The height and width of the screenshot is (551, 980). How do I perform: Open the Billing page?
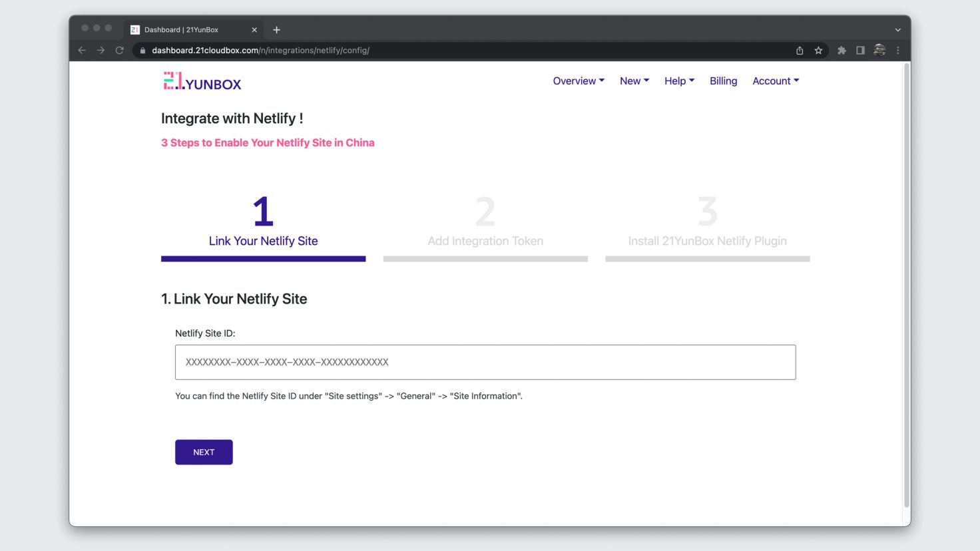723,81
